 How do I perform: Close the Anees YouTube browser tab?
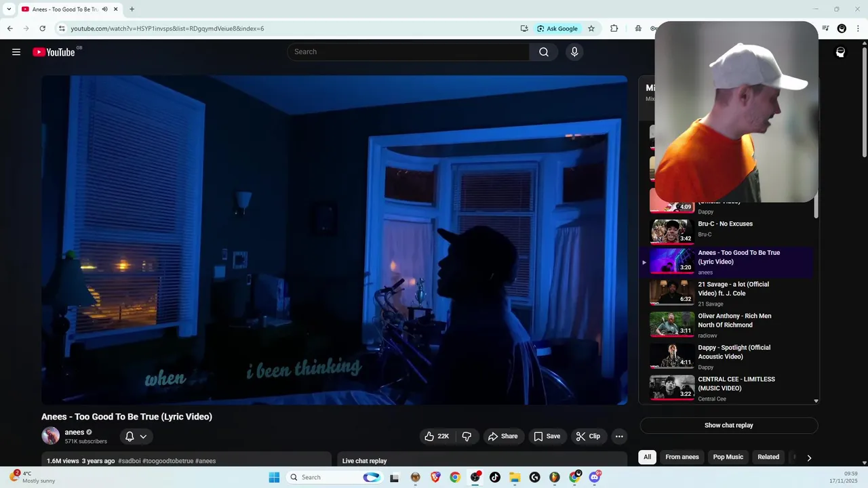pos(116,9)
